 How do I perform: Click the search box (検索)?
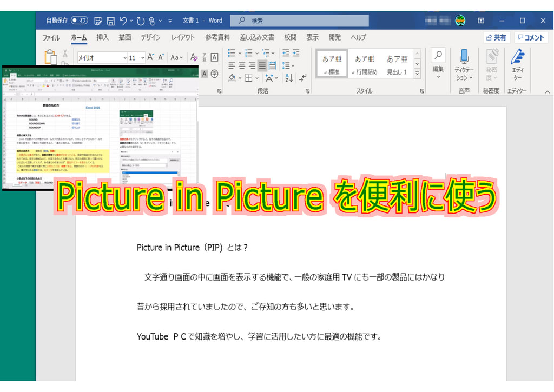(x=299, y=21)
